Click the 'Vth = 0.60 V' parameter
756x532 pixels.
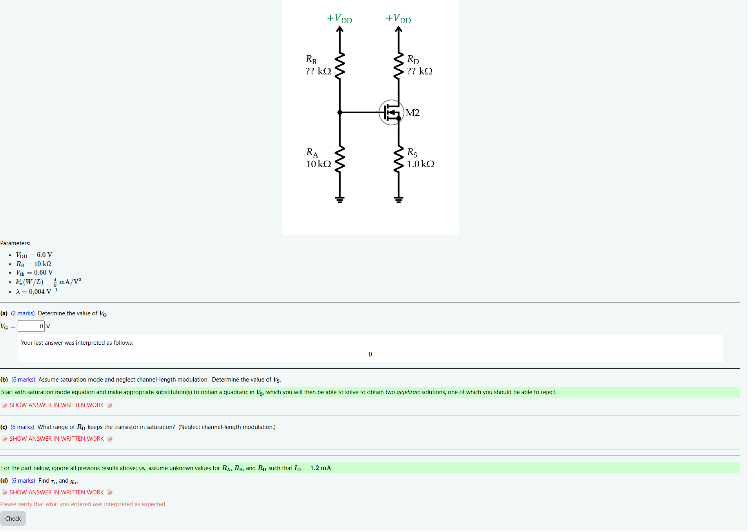[35, 273]
